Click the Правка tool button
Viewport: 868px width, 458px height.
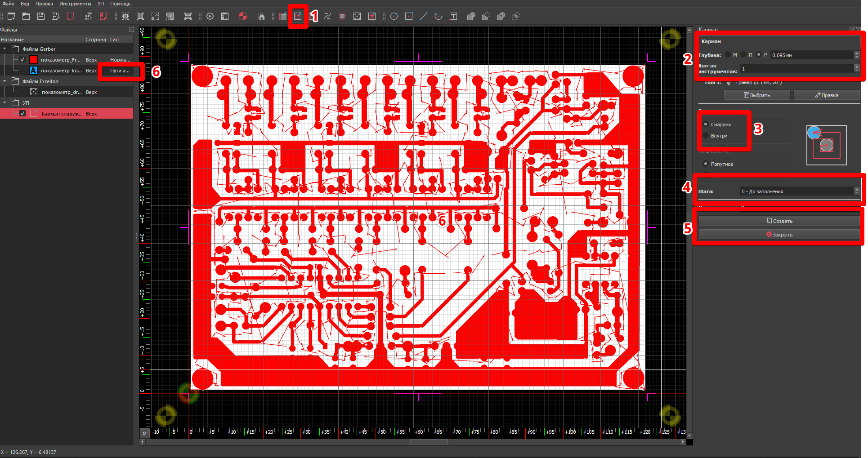(827, 95)
